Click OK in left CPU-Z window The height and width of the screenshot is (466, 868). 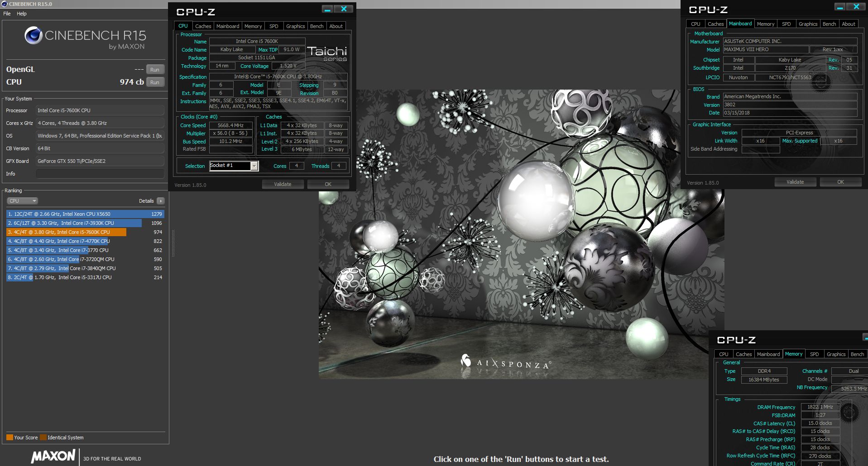point(328,184)
